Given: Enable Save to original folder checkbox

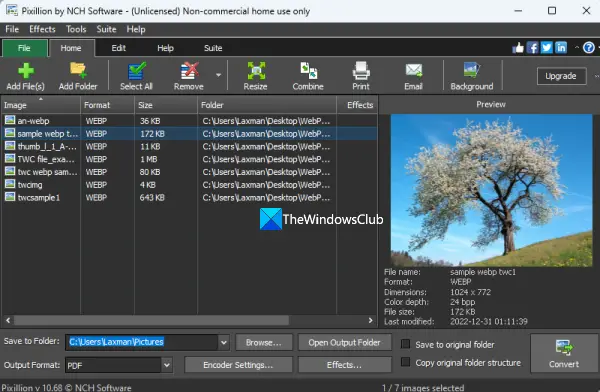Looking at the screenshot, I should click(405, 344).
